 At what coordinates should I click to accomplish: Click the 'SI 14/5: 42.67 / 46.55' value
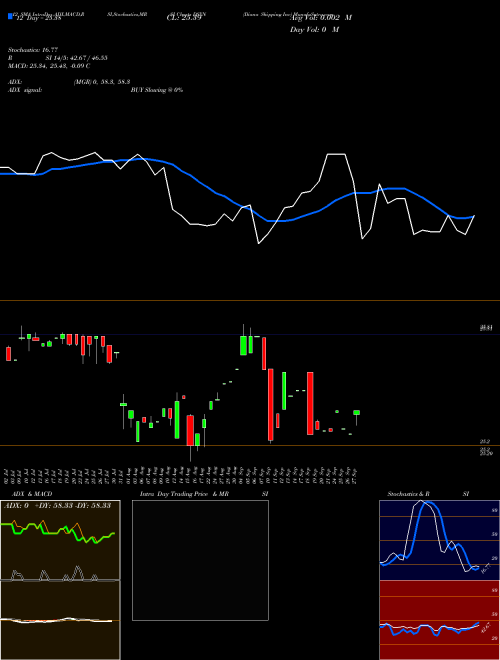[x=76, y=58]
